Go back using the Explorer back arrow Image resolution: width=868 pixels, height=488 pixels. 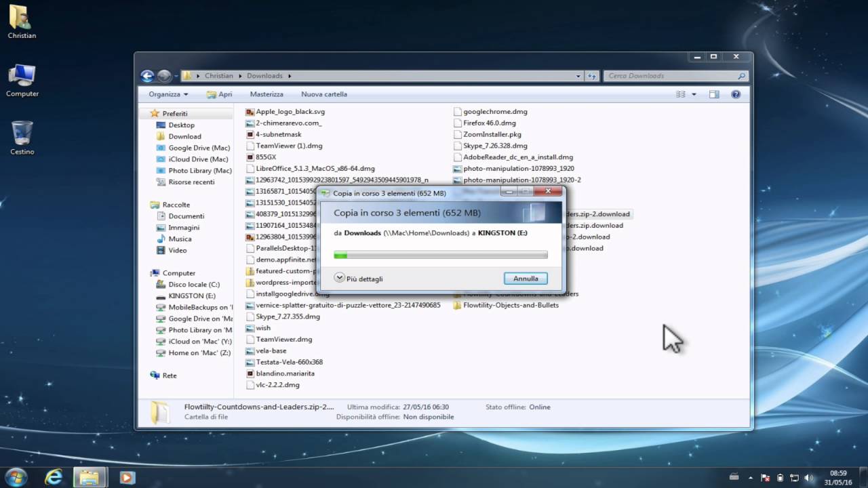(x=147, y=76)
